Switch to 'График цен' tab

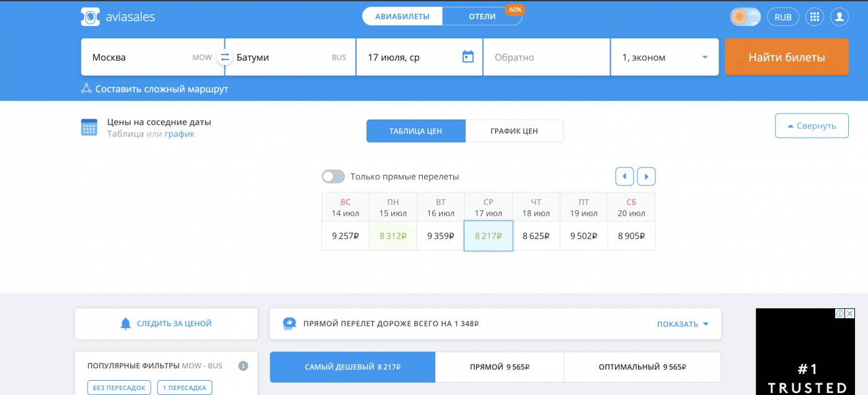(x=514, y=131)
